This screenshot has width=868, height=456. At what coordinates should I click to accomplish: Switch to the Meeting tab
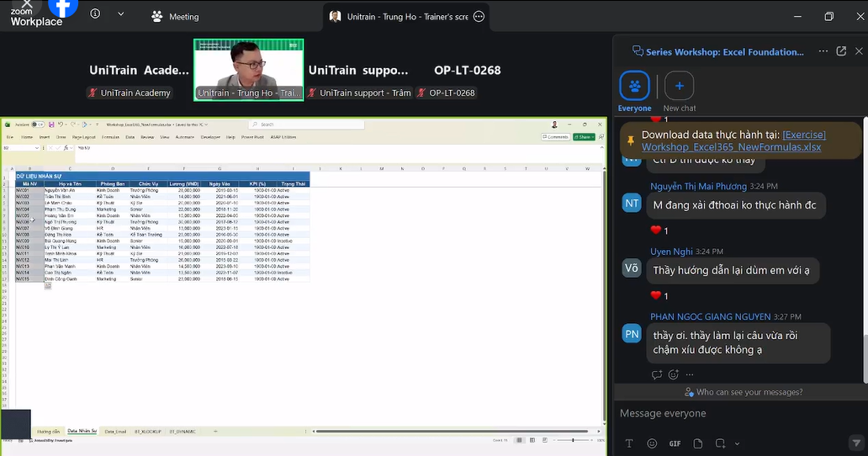[x=175, y=17]
